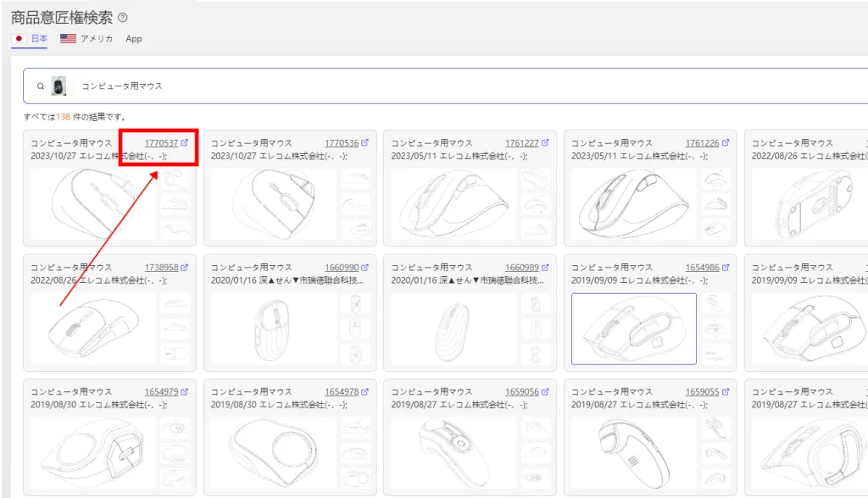This screenshot has width=868, height=498.
Task: Click date text 2023/05/11 on card 1761227
Action: [414, 156]
